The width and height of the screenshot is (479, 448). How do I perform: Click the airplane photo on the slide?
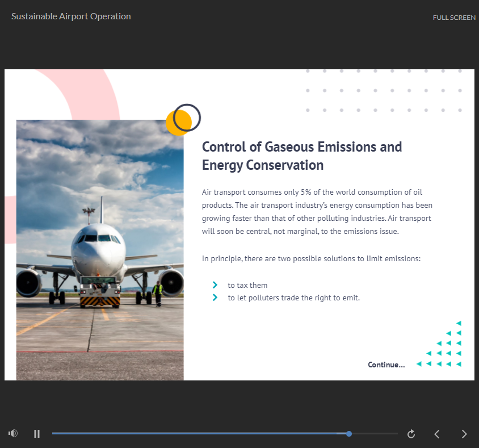tap(100, 250)
